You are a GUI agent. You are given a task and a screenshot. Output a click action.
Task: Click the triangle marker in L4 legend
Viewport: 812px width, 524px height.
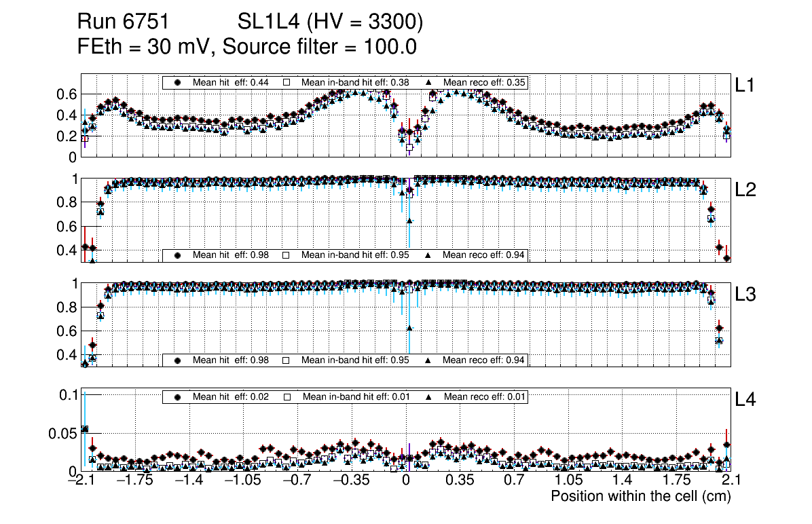click(x=428, y=396)
